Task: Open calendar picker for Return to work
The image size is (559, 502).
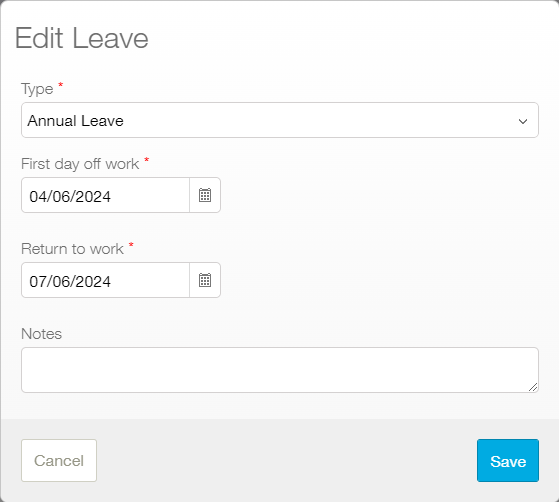Action: [205, 280]
